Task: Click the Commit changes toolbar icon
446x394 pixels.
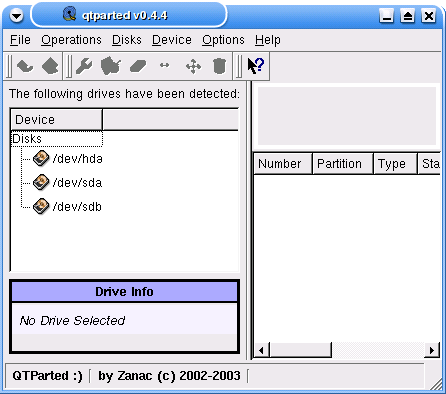Action: [x=50, y=66]
